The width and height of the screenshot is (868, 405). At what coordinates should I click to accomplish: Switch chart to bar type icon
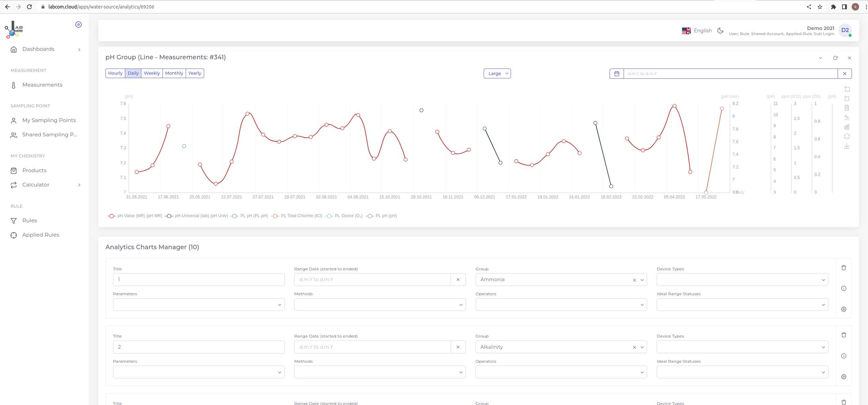click(847, 127)
